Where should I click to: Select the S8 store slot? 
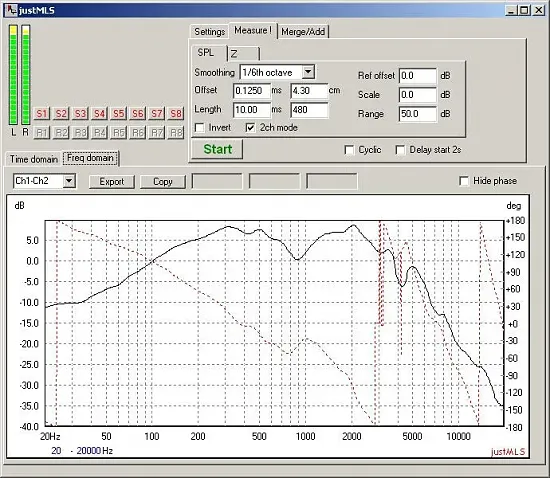[176, 114]
